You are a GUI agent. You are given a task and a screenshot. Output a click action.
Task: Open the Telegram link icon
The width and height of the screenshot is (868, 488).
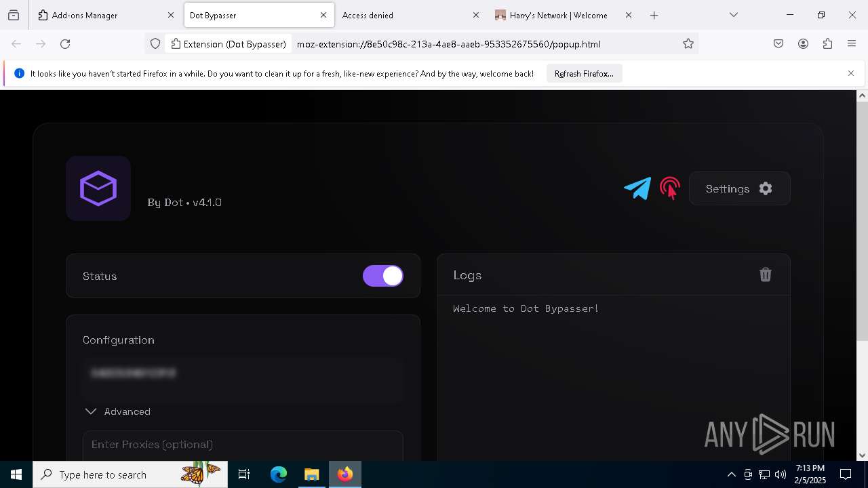[x=637, y=188]
